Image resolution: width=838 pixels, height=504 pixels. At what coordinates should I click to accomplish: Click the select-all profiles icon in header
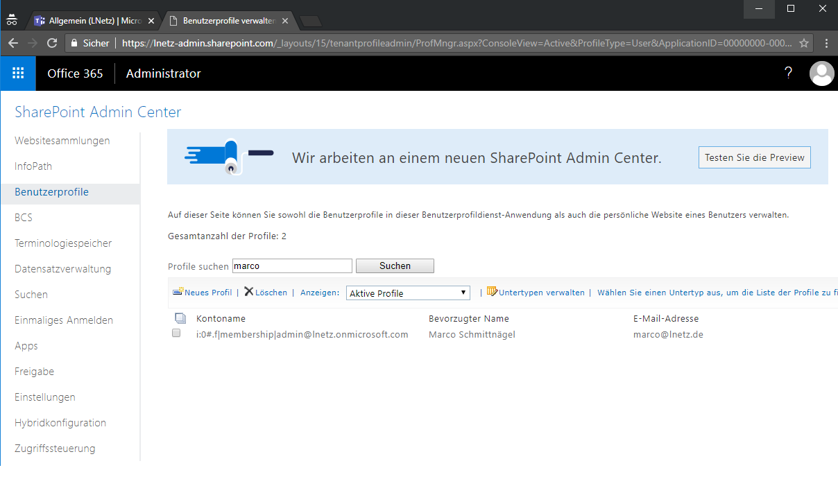pos(180,318)
